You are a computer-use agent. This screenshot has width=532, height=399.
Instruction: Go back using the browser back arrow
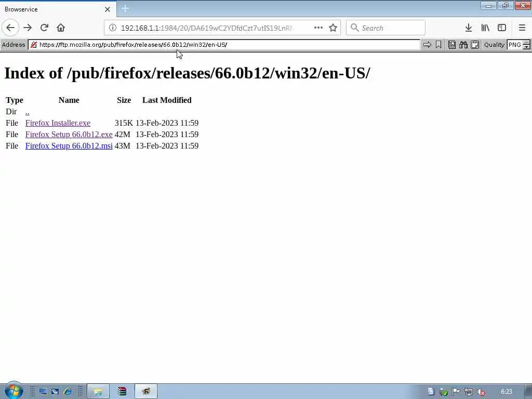click(10, 28)
